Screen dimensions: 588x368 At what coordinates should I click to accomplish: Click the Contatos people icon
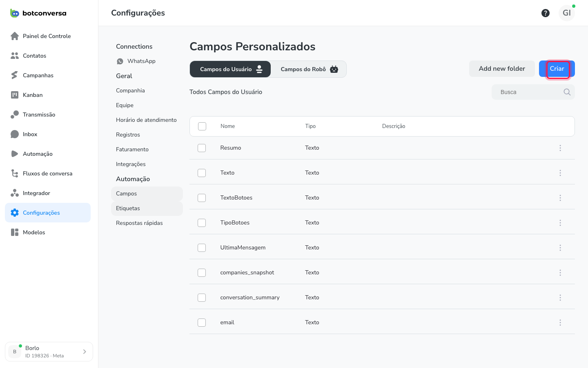15,56
